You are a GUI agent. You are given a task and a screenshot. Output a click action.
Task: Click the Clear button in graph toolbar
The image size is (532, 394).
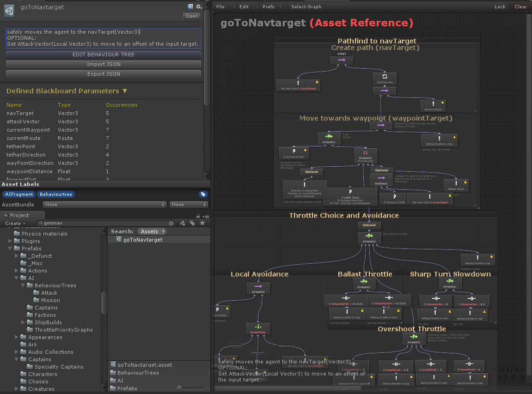tap(520, 6)
